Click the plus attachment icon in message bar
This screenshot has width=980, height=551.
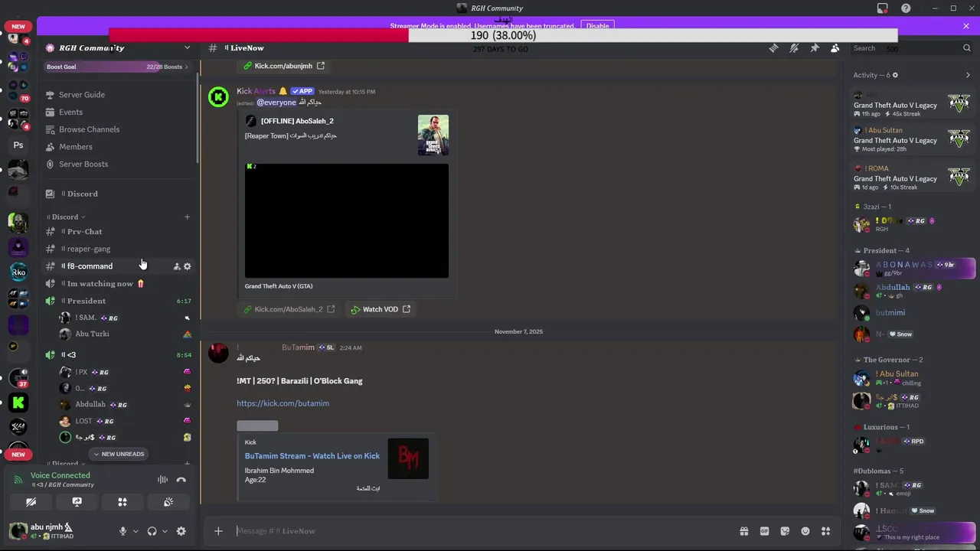(x=218, y=531)
